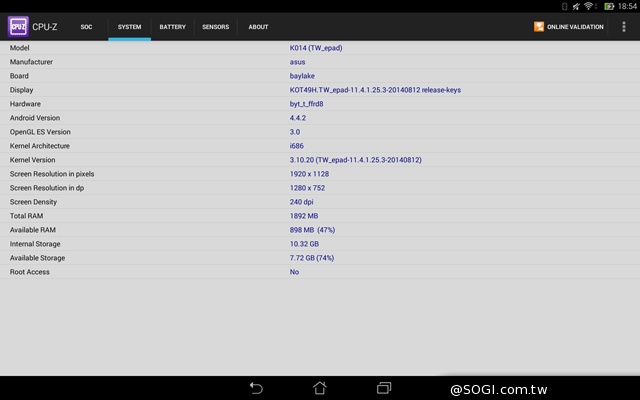The image size is (640, 400).
Task: Select the Kernel Version value 3.10.20
Action: pos(356,160)
